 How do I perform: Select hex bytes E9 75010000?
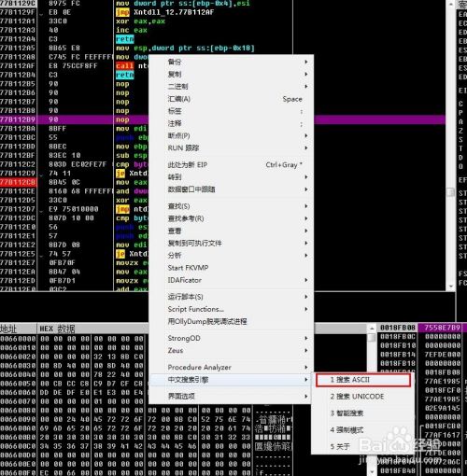74,209
